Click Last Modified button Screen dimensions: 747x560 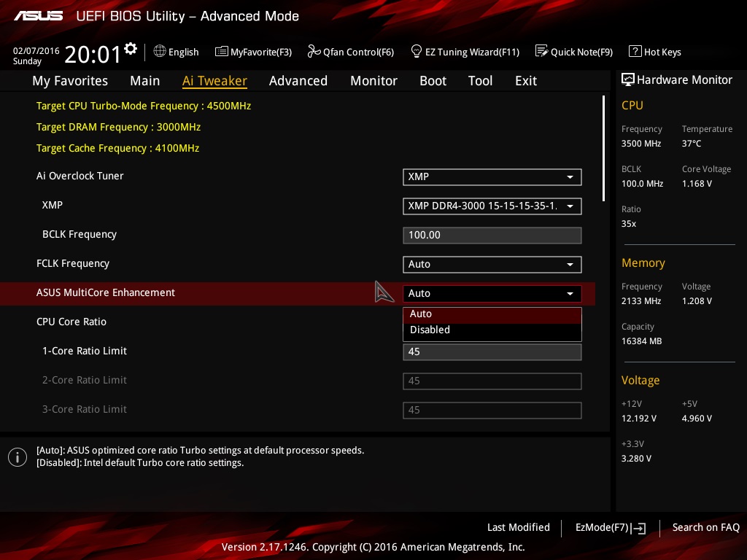click(519, 528)
